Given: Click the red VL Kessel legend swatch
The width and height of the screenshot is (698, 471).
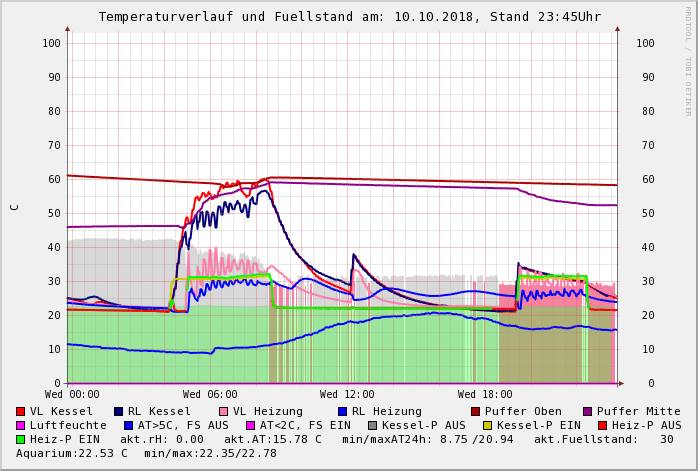Looking at the screenshot, I should pyautogui.click(x=21, y=411).
